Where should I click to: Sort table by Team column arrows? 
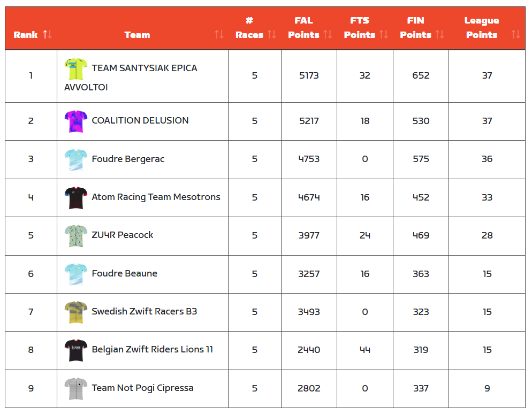219,35
